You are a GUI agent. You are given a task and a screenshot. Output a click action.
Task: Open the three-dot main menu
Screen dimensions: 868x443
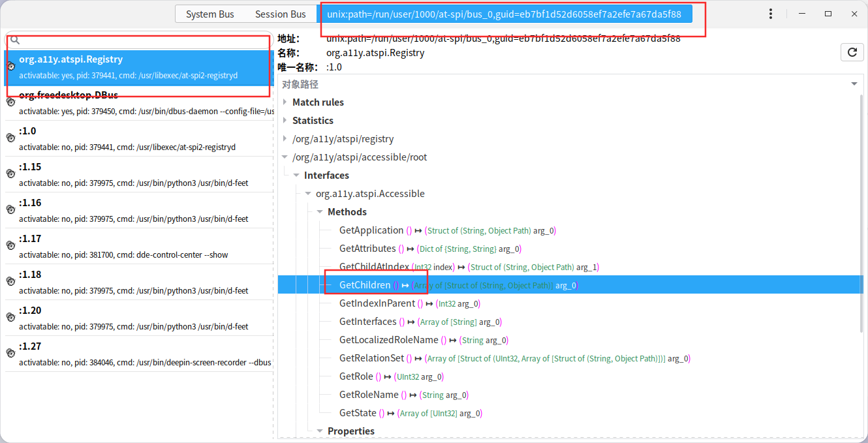[x=771, y=14]
